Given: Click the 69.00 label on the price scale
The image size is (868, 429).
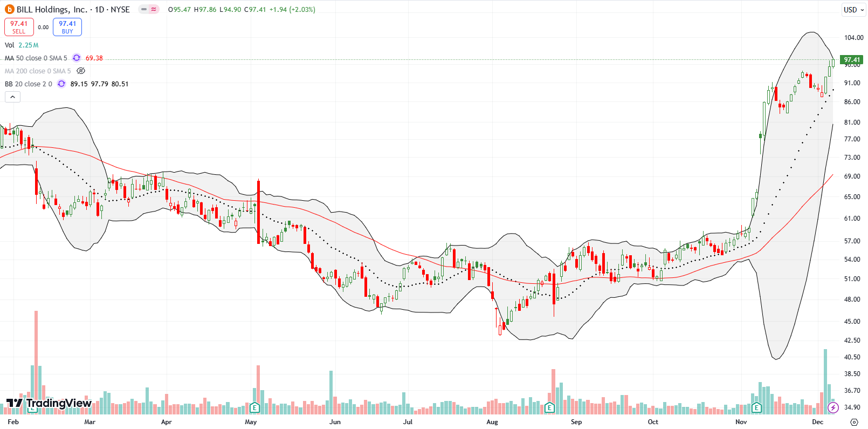Looking at the screenshot, I should click(x=852, y=176).
